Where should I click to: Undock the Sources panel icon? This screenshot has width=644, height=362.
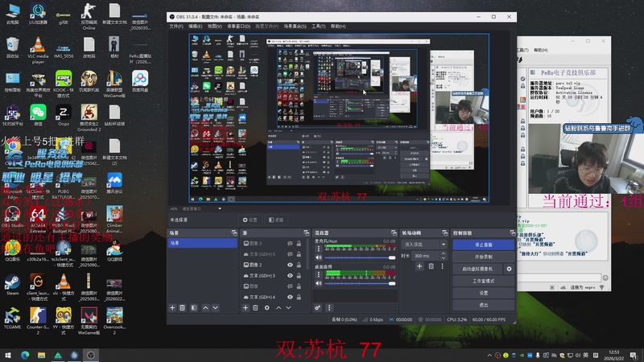point(306,232)
